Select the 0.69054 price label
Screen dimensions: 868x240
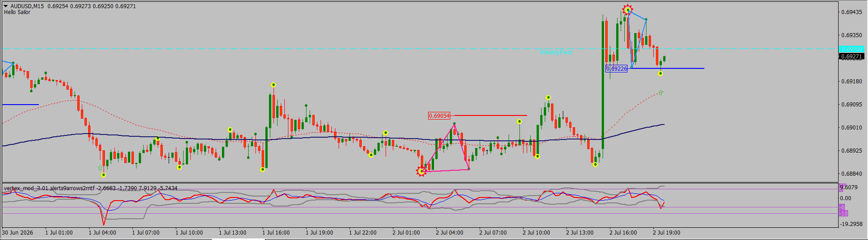(439, 116)
